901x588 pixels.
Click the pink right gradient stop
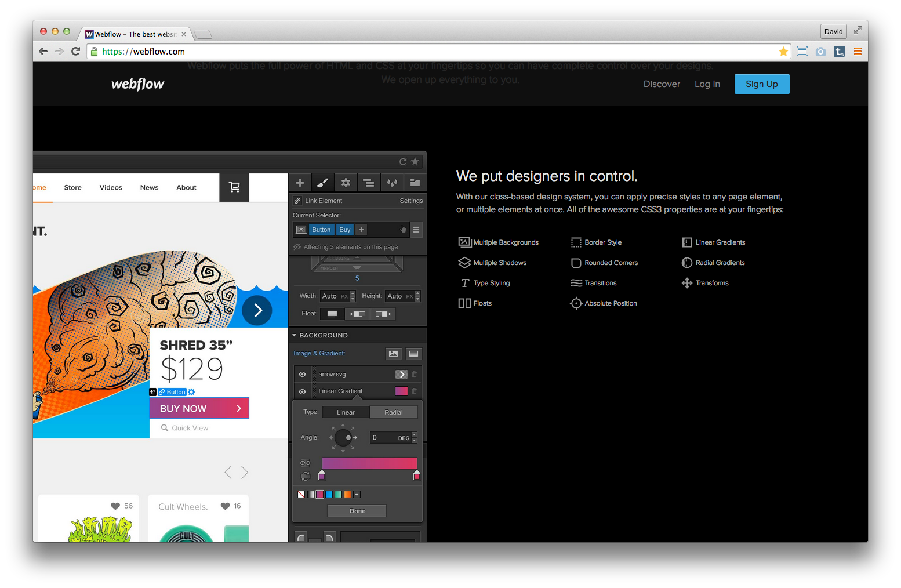tap(417, 476)
